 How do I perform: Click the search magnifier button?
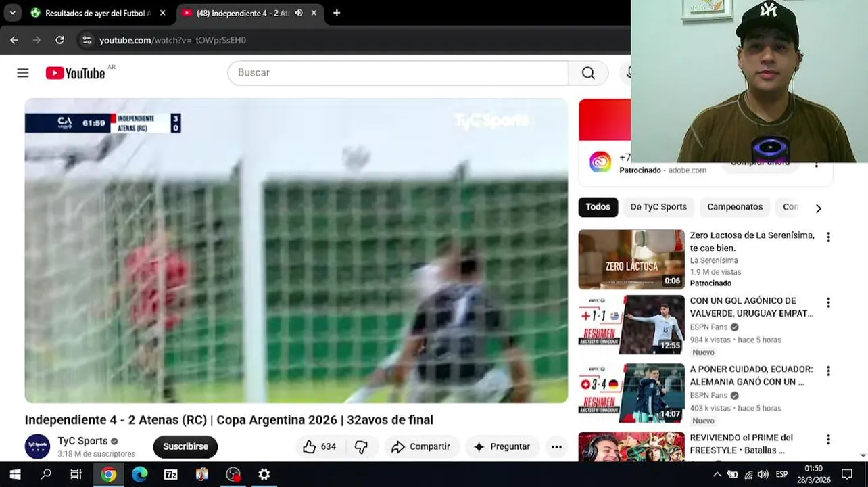[588, 73]
